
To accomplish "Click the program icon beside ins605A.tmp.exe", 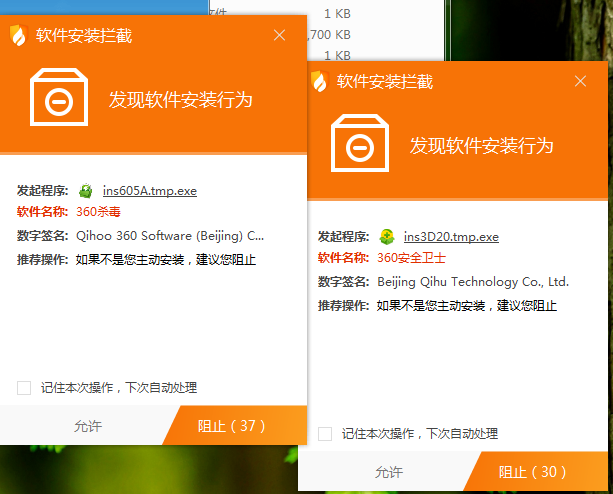I will click(x=86, y=191).
